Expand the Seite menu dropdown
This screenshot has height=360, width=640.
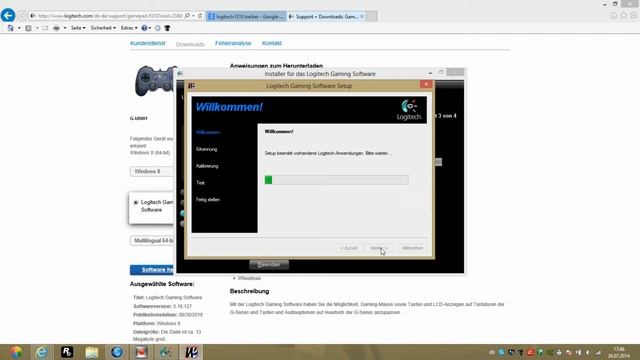tap(78, 28)
